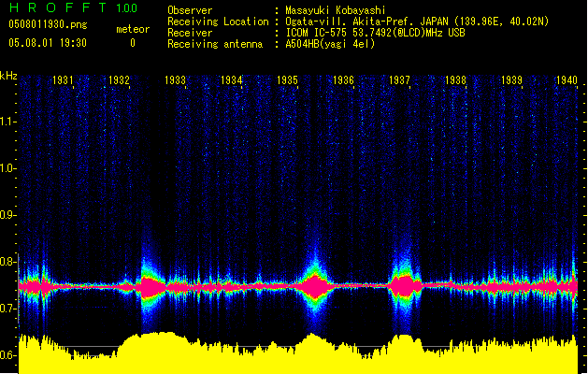Click the 0.7 kHz axis tick label

[8, 309]
